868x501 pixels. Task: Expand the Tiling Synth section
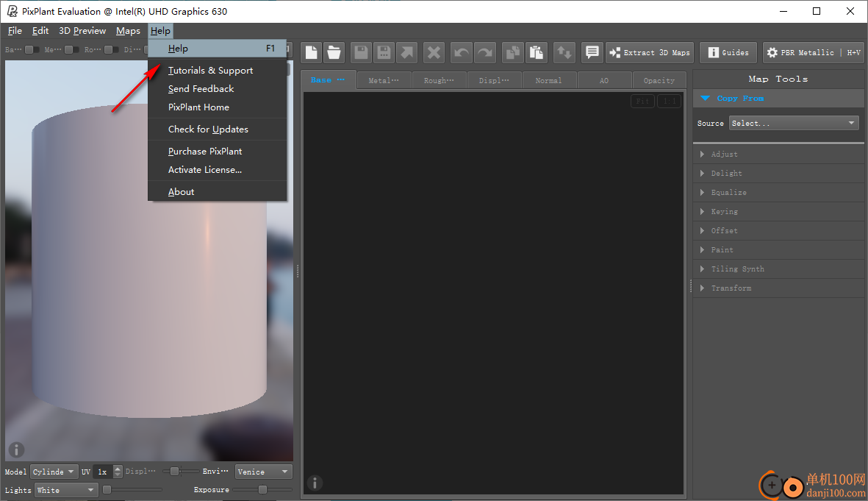pos(778,269)
